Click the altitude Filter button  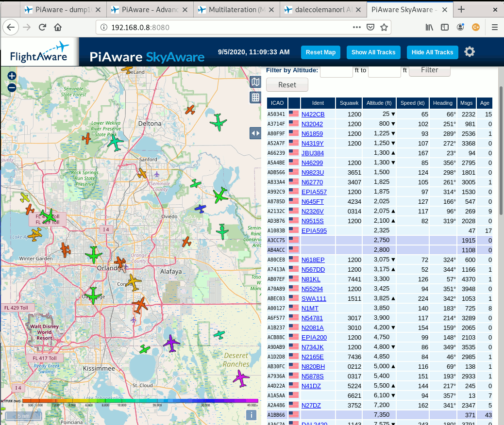pyautogui.click(x=429, y=70)
